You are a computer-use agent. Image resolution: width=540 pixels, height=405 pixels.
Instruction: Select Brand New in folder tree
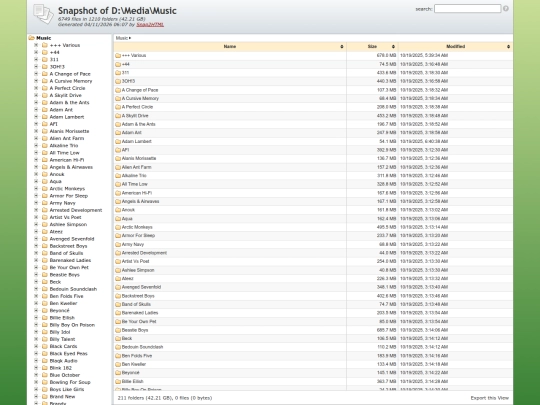[x=62, y=397]
